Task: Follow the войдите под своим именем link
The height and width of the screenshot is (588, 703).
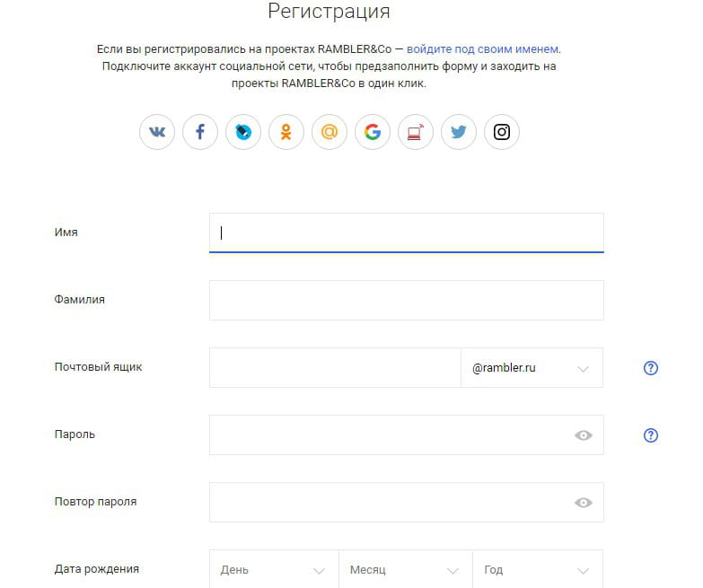Action: click(483, 49)
